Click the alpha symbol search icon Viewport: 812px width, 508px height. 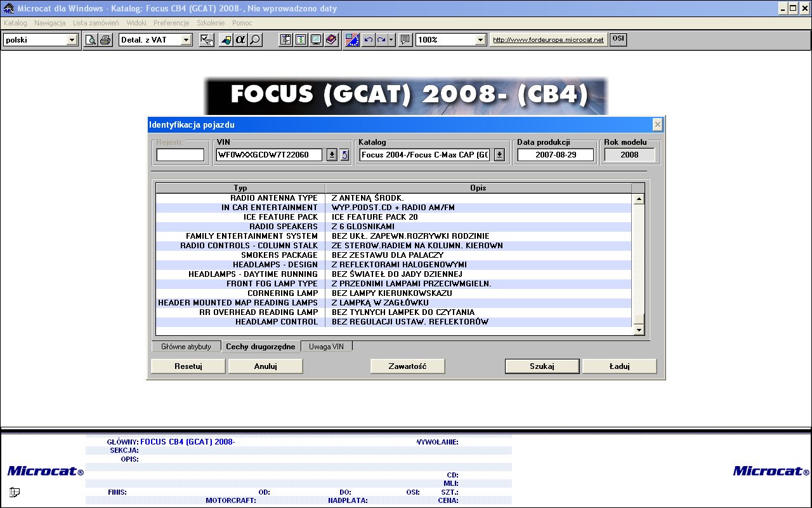[x=240, y=40]
